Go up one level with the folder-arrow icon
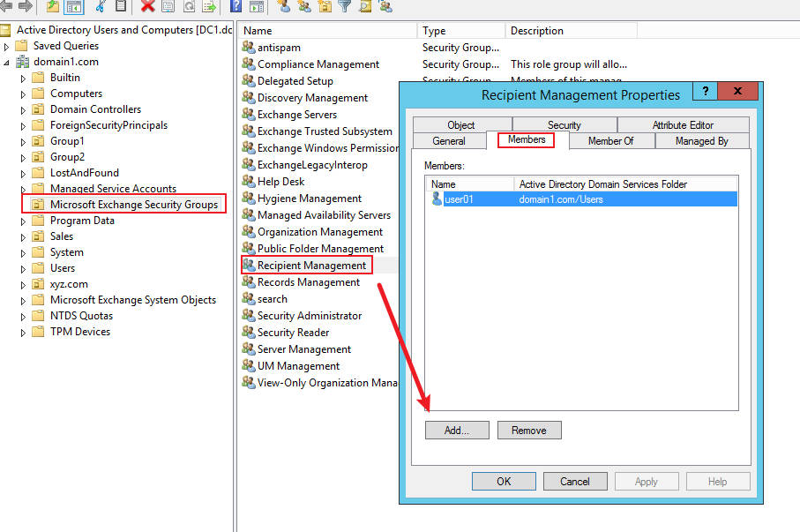Image resolution: width=800 pixels, height=532 pixels. 53,5
